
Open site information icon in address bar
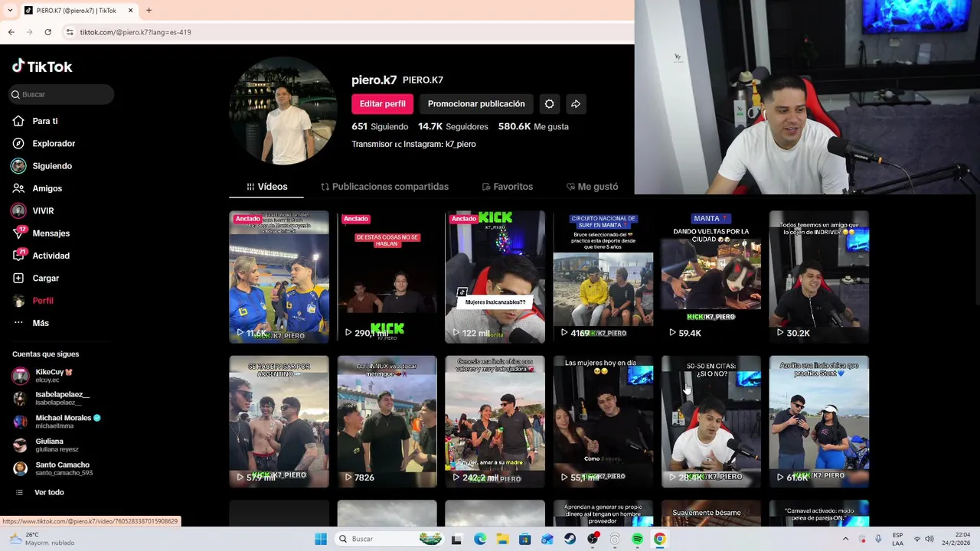tap(70, 32)
